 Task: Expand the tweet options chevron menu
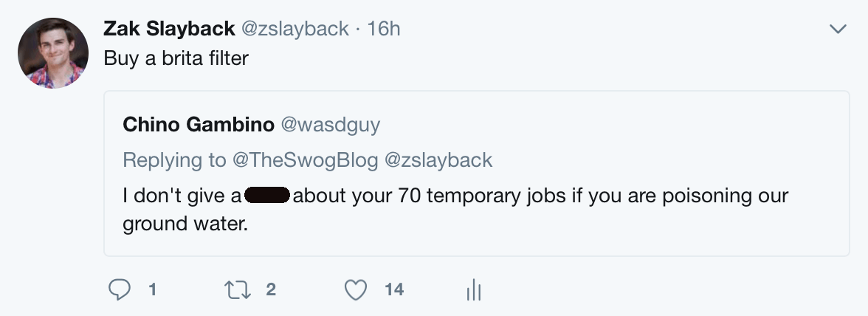pyautogui.click(x=838, y=30)
